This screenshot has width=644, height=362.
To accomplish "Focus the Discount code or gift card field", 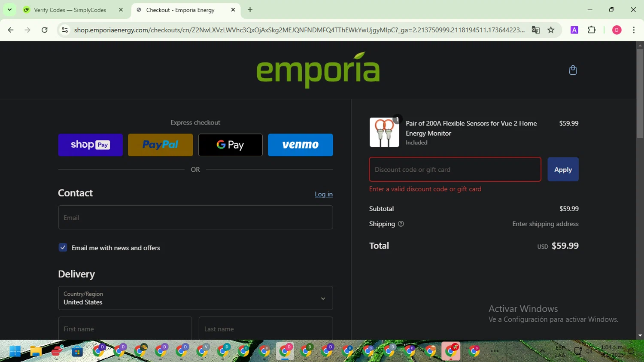I will point(455,169).
